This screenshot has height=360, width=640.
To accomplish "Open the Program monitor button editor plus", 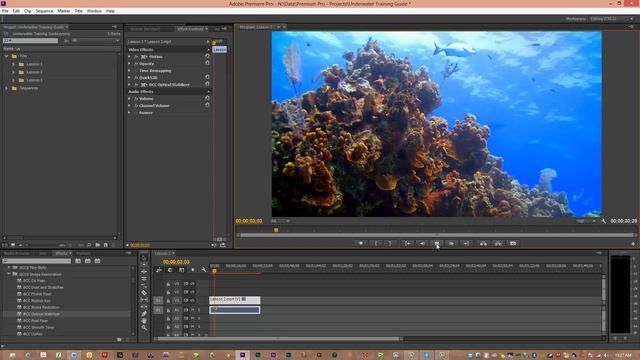I will (x=633, y=244).
